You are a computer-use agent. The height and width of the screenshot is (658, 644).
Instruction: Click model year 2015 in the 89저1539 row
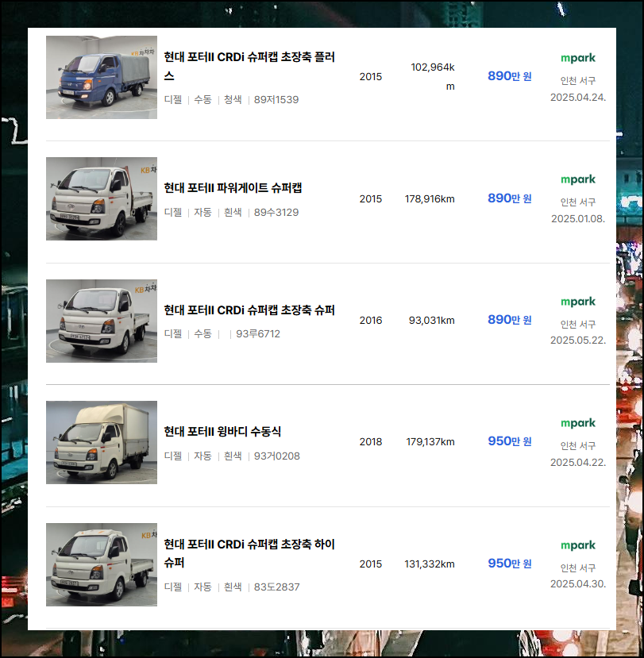coord(371,77)
